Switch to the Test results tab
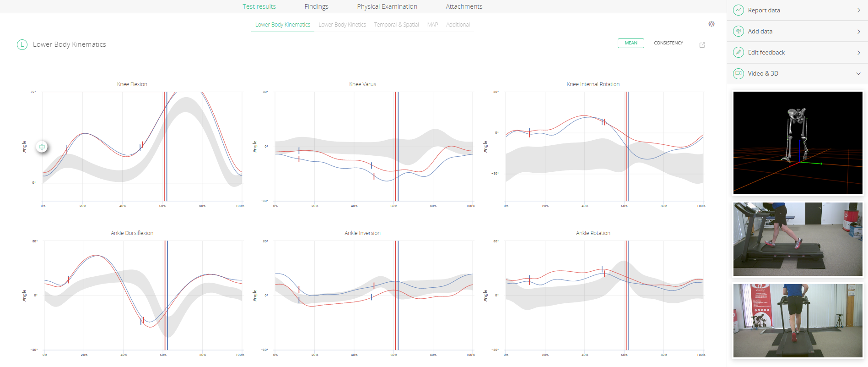Image resolution: width=868 pixels, height=367 pixels. 259,6
